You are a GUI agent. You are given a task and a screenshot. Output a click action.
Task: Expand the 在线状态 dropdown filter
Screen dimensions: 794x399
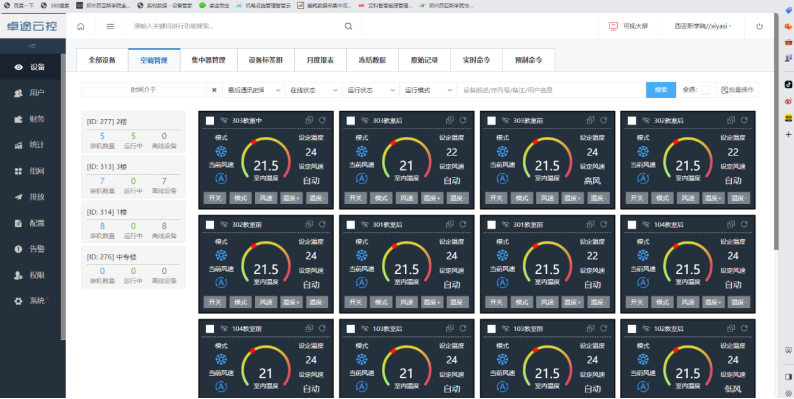313,90
